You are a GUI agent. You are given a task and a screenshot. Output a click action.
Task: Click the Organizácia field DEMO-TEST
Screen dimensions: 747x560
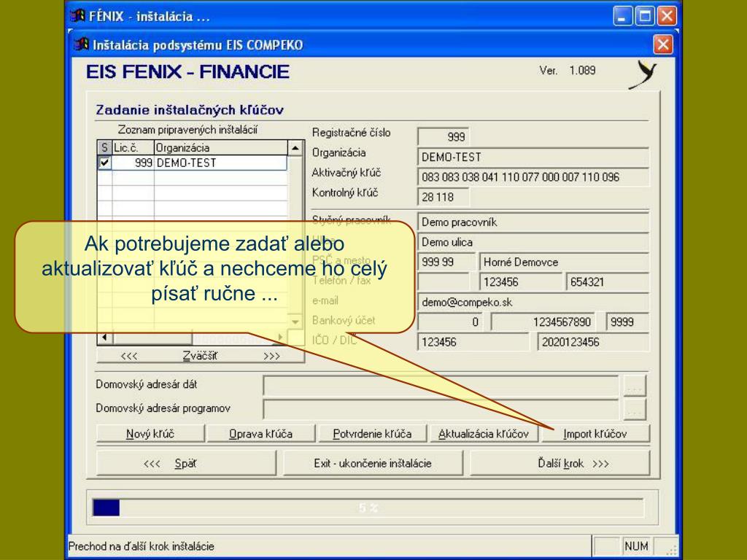[x=533, y=157]
